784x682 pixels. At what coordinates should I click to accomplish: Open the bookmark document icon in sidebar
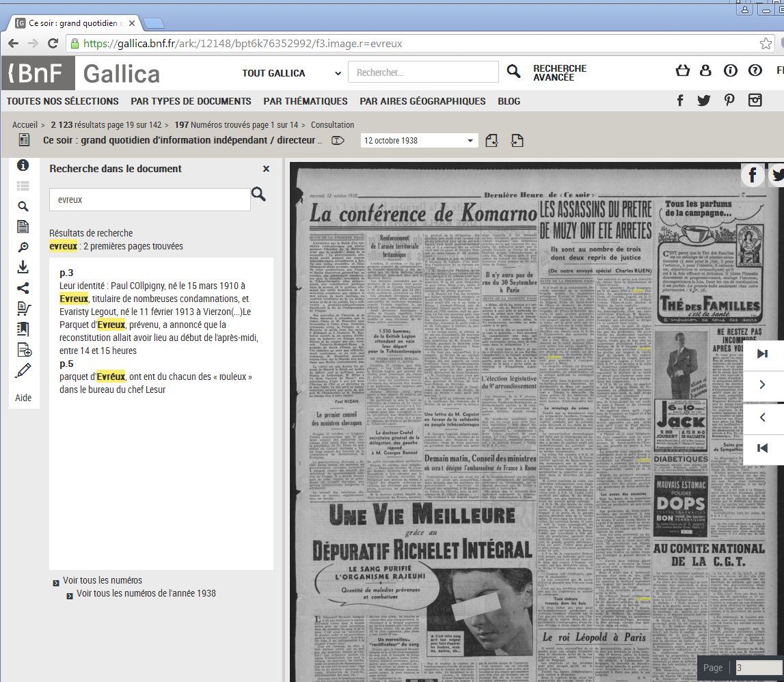(x=23, y=329)
